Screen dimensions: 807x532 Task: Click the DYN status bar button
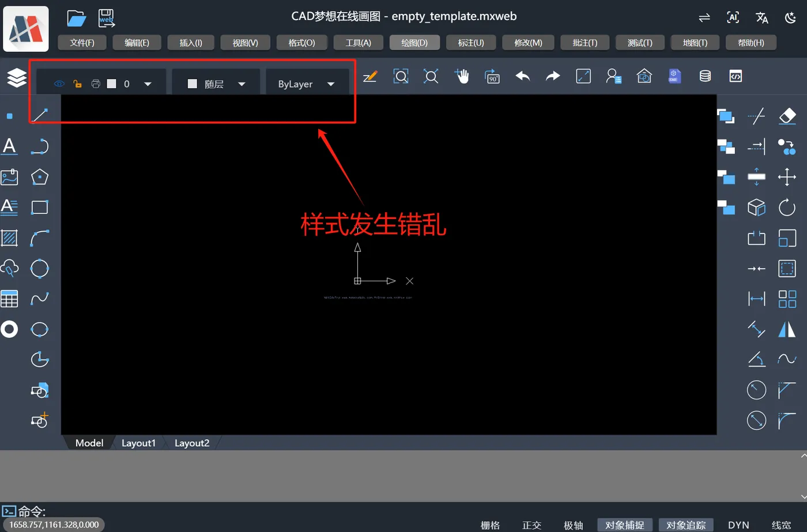(738, 525)
